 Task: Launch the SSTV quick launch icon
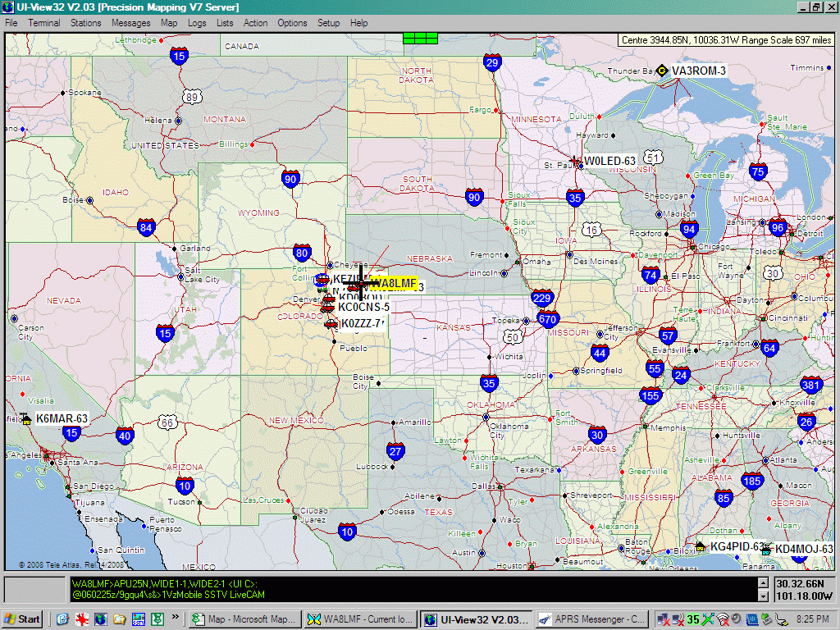tap(138, 619)
